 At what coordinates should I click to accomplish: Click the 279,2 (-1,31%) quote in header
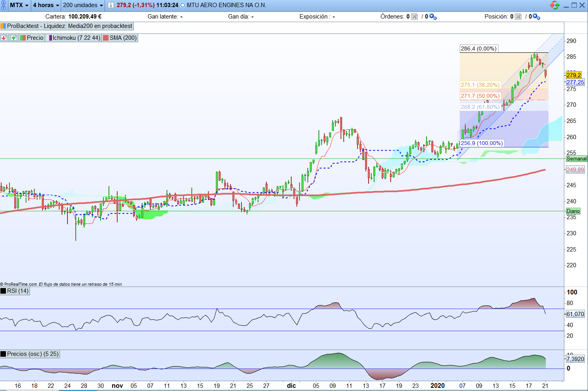pyautogui.click(x=135, y=5)
